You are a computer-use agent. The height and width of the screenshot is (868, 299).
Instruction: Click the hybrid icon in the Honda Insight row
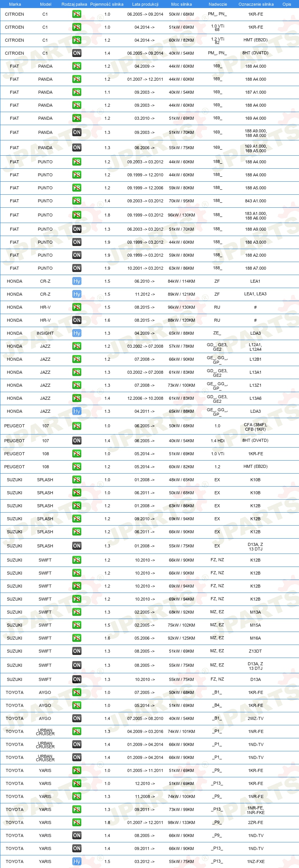pos(77,333)
